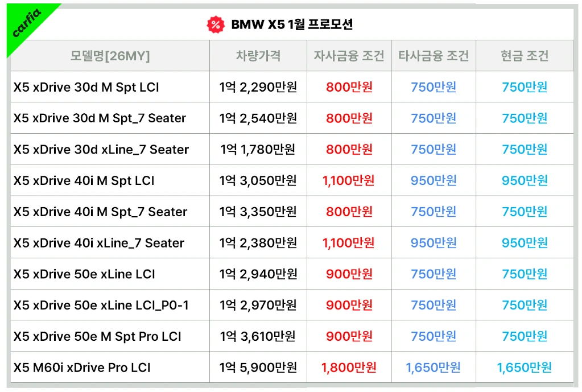The image size is (582, 392).
Task: Click the 1억 2,940만원 price cell
Action: tap(258, 274)
